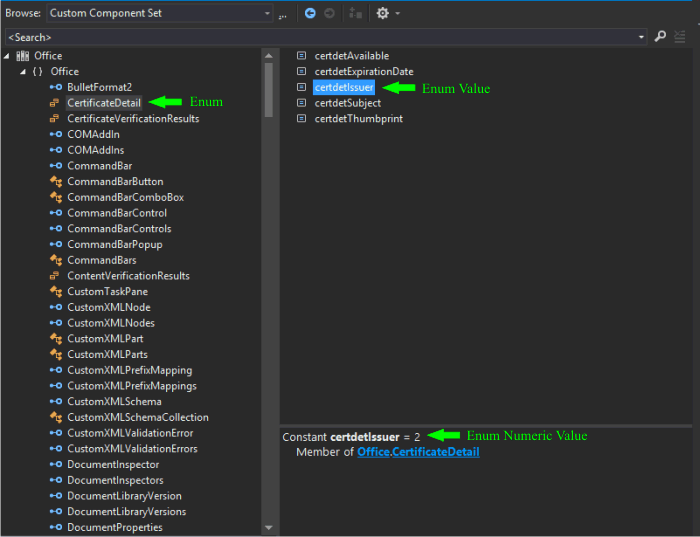Collapse the Office namespace node
Image resolution: width=700 pixels, height=537 pixels.
coord(23,71)
